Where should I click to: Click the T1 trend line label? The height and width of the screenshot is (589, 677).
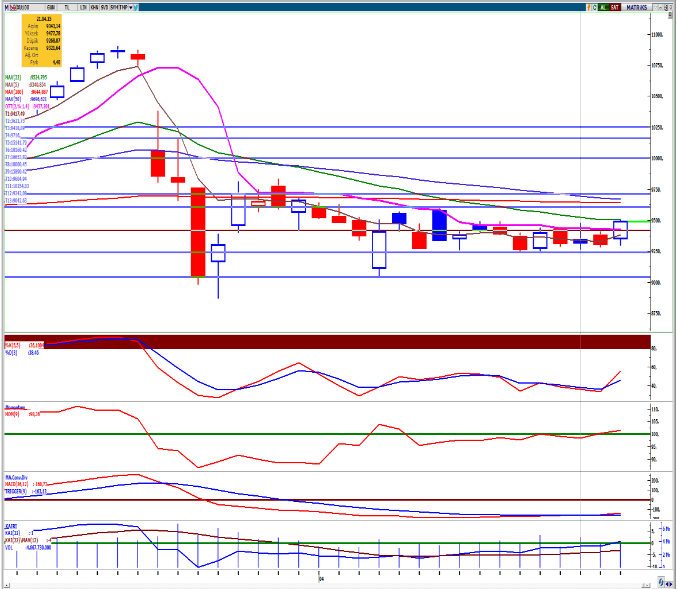pos(15,114)
